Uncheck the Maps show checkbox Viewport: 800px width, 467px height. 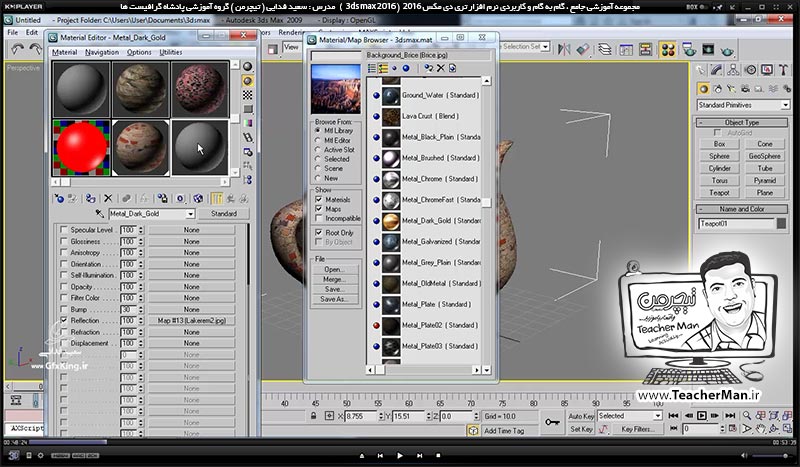point(319,209)
